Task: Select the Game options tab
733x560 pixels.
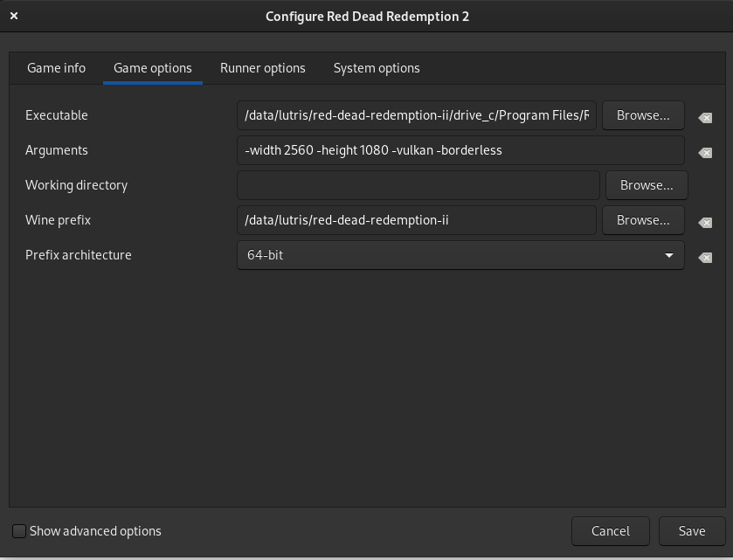Action: 152,68
